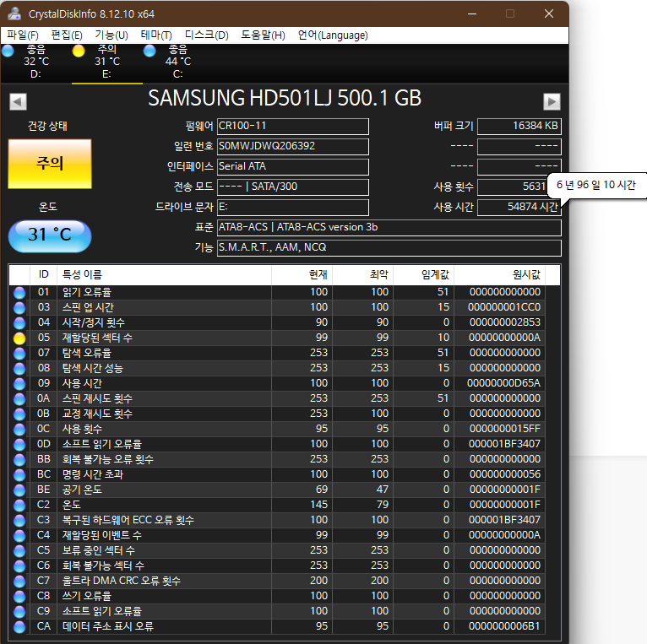The height and width of the screenshot is (644, 647).
Task: Open the 디스크(D) menu
Action: [x=207, y=35]
